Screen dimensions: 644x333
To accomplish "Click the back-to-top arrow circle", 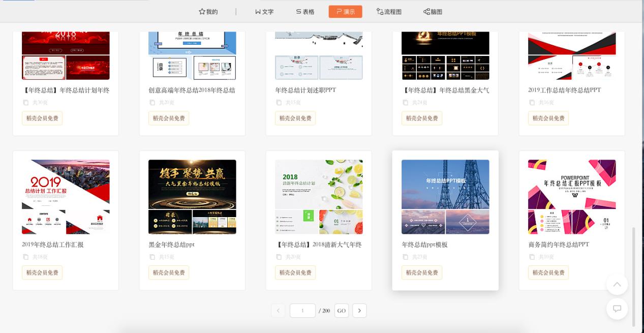I will click(x=617, y=284).
